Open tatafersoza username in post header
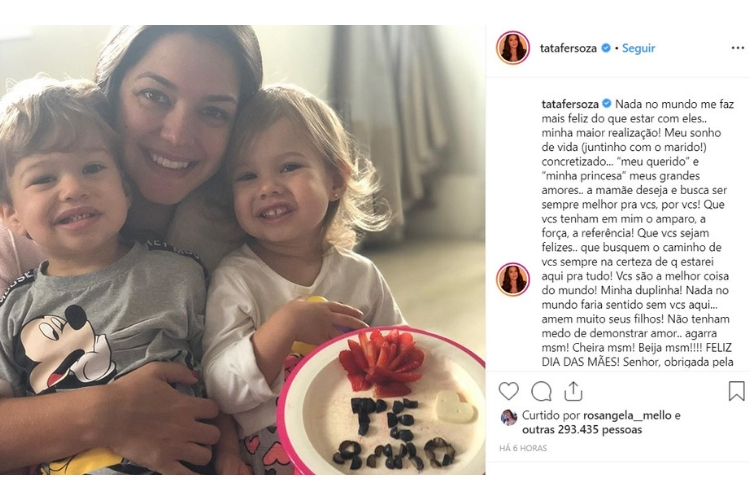Image resolution: width=750 pixels, height=500 pixels. pyautogui.click(x=568, y=48)
